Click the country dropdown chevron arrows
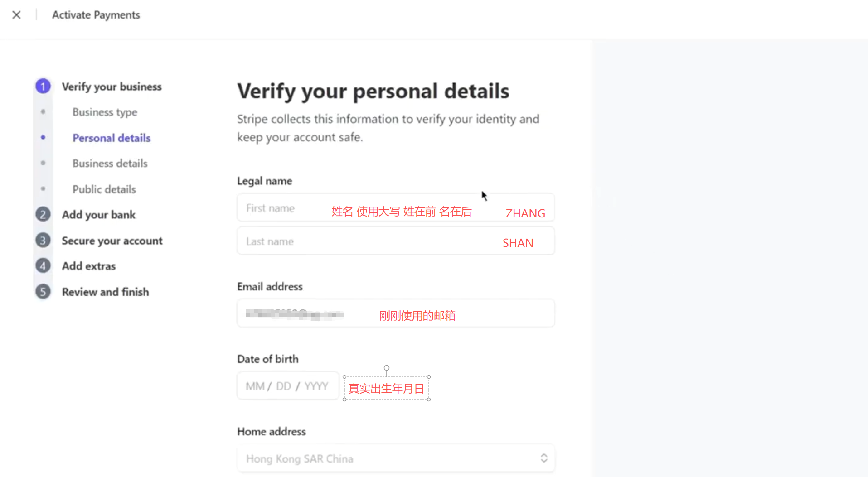Screen dimensions: 868x477 coord(544,458)
